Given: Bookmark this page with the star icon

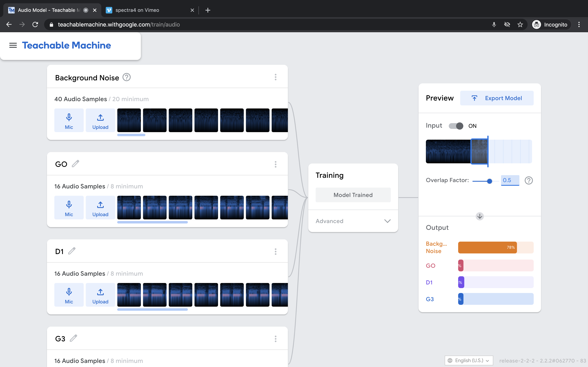Looking at the screenshot, I should coord(520,24).
